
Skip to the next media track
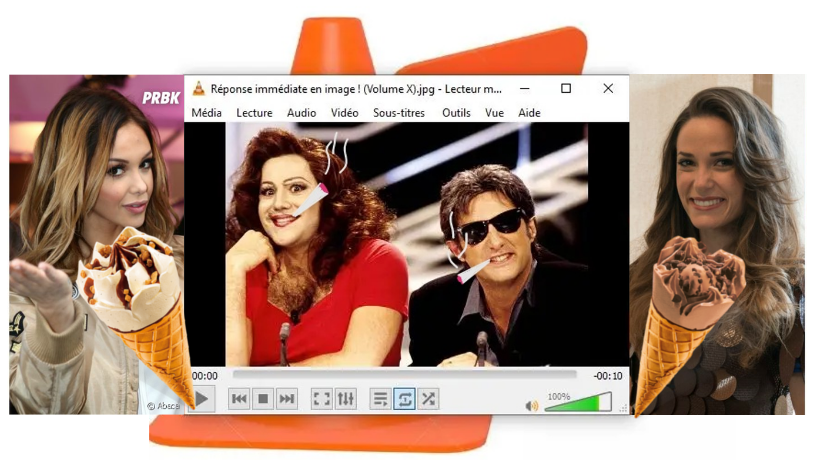[287, 399]
